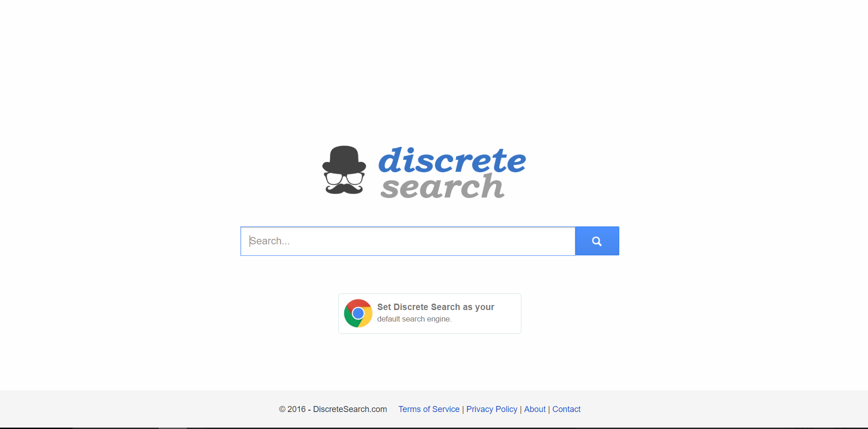The width and height of the screenshot is (868, 429).
Task: Click 'Set Discrete Search as your' heading
Action: click(x=436, y=307)
